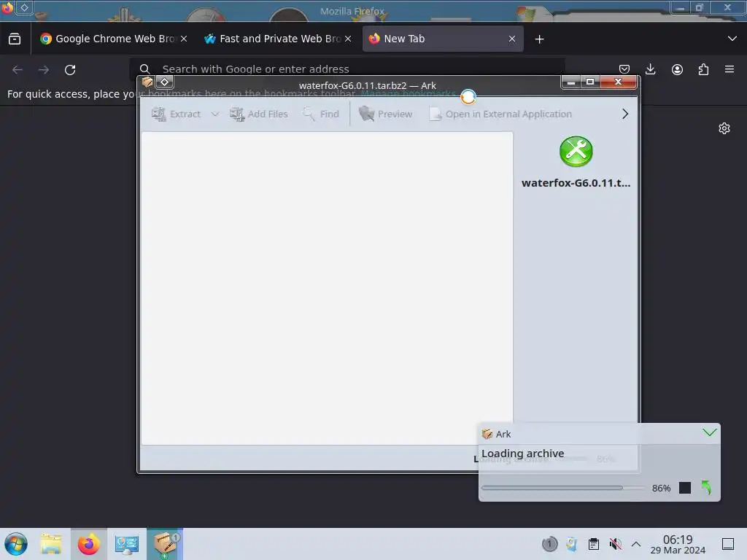This screenshot has width=747, height=560.
Task: Click the Ark window menu icon in title bar
Action: click(147, 82)
